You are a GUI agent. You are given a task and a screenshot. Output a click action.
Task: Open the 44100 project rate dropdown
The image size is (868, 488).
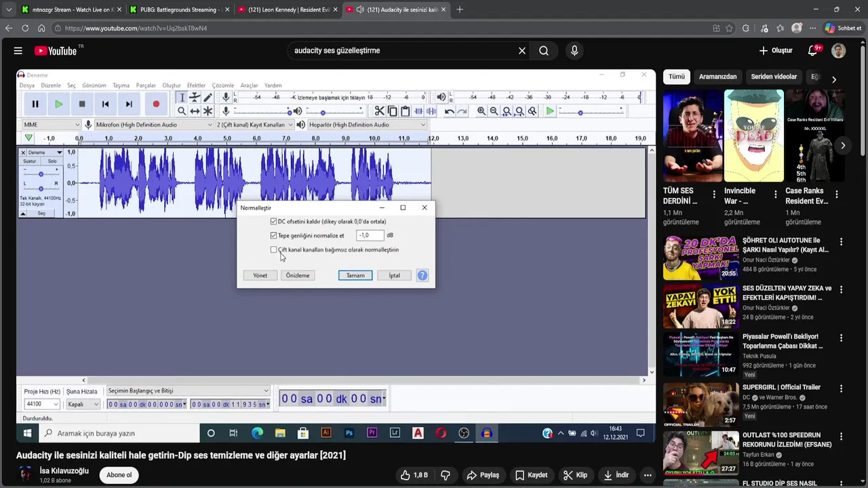[x=42, y=404]
